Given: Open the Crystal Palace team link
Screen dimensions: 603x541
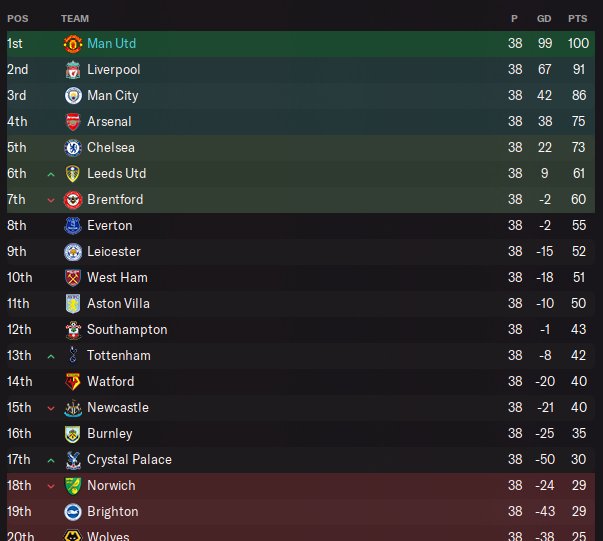Looking at the screenshot, I should point(129,459).
